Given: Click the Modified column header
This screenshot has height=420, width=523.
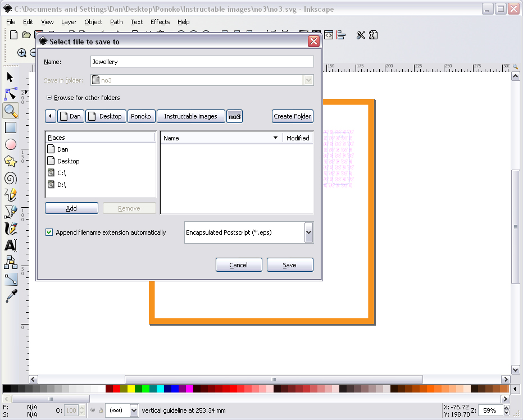Looking at the screenshot, I should click(298, 138).
